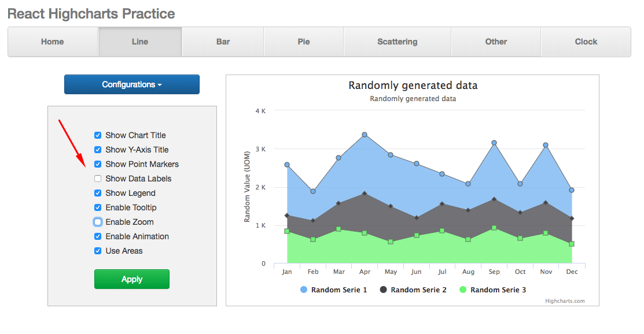The height and width of the screenshot is (334, 644).
Task: Toggle the Enable Zoom checkbox
Action: [97, 222]
